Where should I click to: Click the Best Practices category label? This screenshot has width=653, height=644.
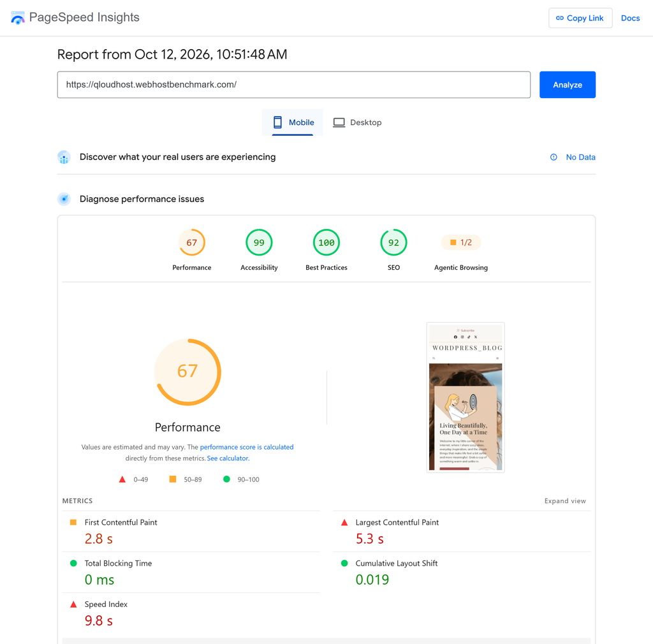coord(326,267)
